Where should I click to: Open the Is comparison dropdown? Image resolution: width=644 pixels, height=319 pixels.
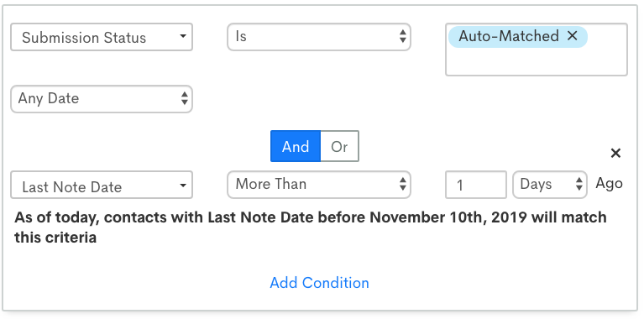[x=319, y=37]
